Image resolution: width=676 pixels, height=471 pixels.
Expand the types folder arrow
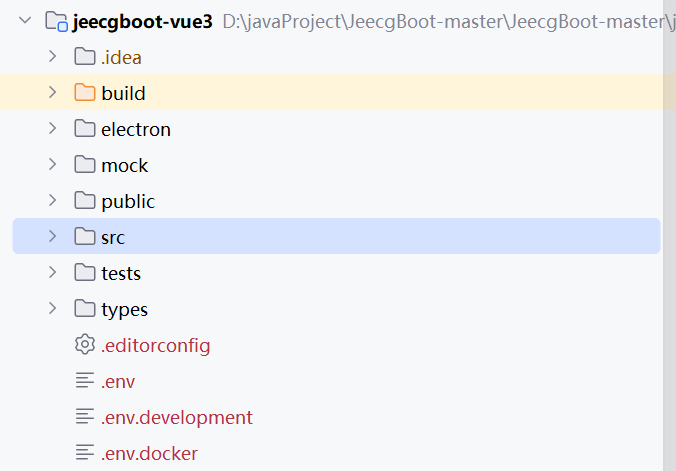pyautogui.click(x=53, y=308)
